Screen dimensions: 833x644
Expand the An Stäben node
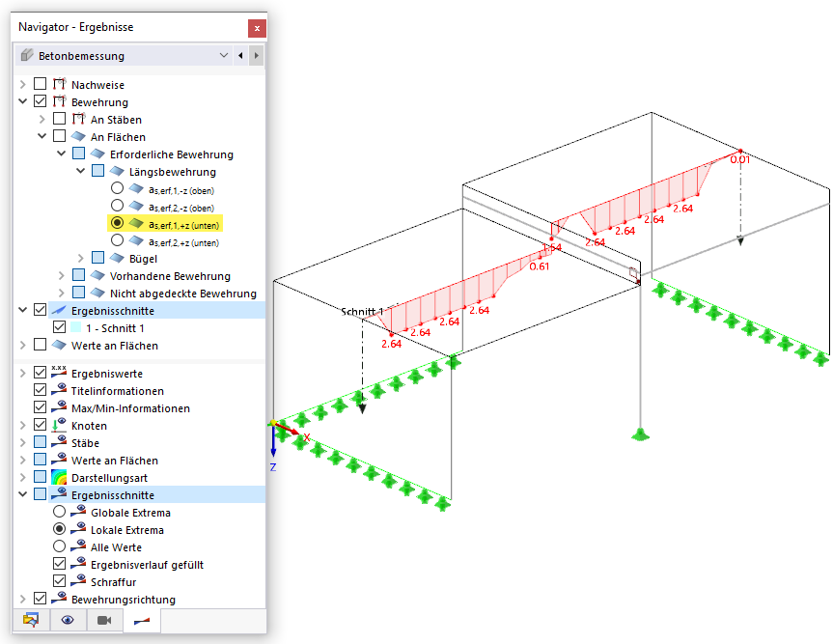pyautogui.click(x=42, y=119)
